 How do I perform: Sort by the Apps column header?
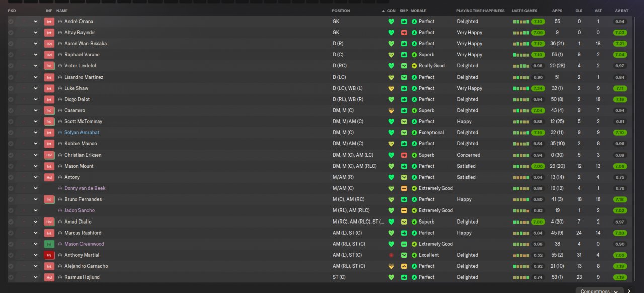pos(557,11)
